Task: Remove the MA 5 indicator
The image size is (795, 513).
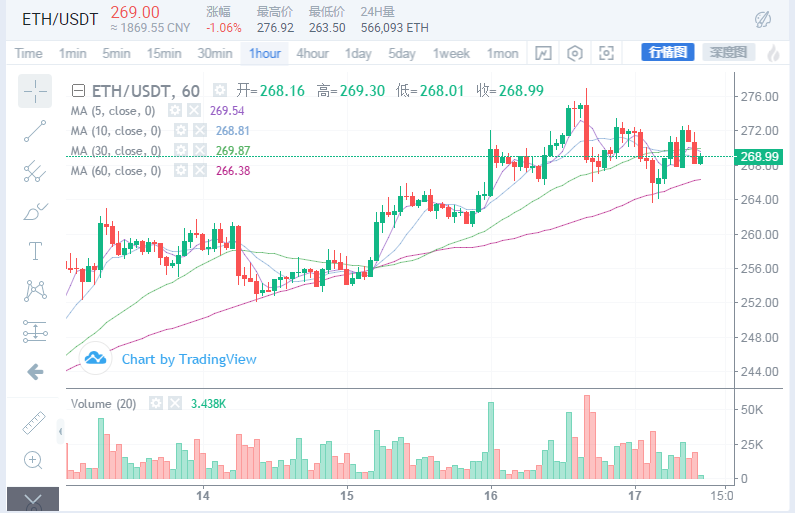Action: (x=194, y=111)
